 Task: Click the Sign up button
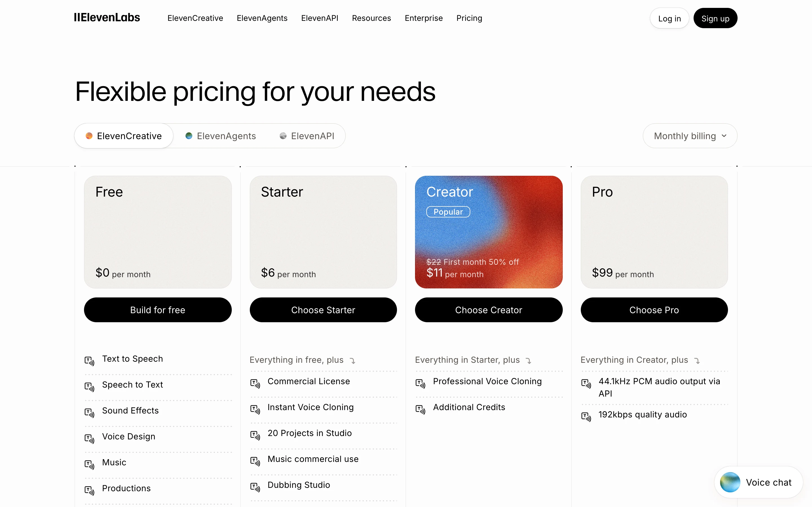tap(715, 18)
